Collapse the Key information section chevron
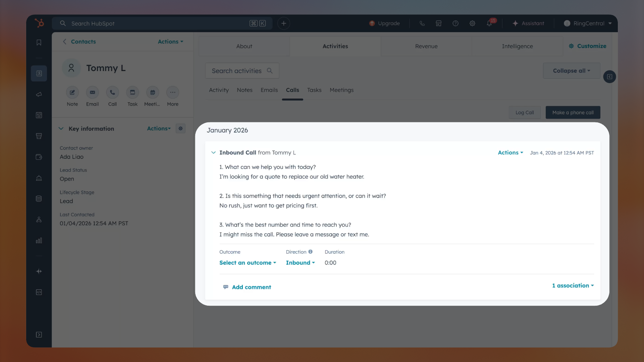 pos(61,128)
